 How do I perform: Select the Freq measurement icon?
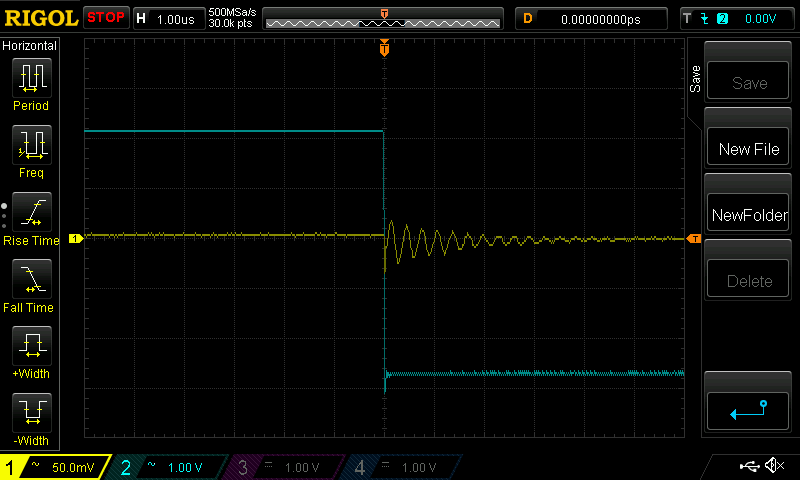(x=32, y=145)
